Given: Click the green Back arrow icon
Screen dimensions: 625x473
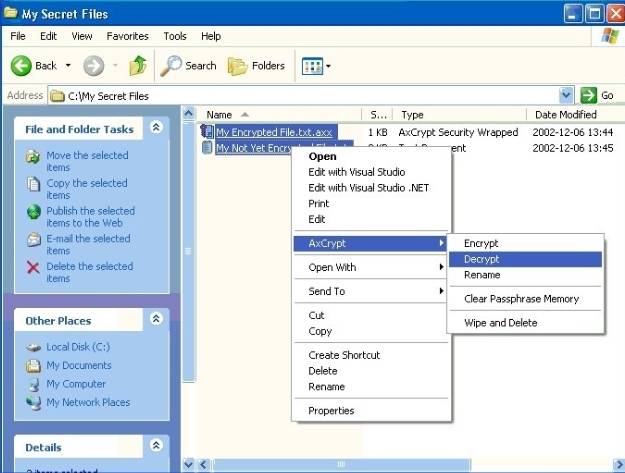Looking at the screenshot, I should [x=21, y=66].
